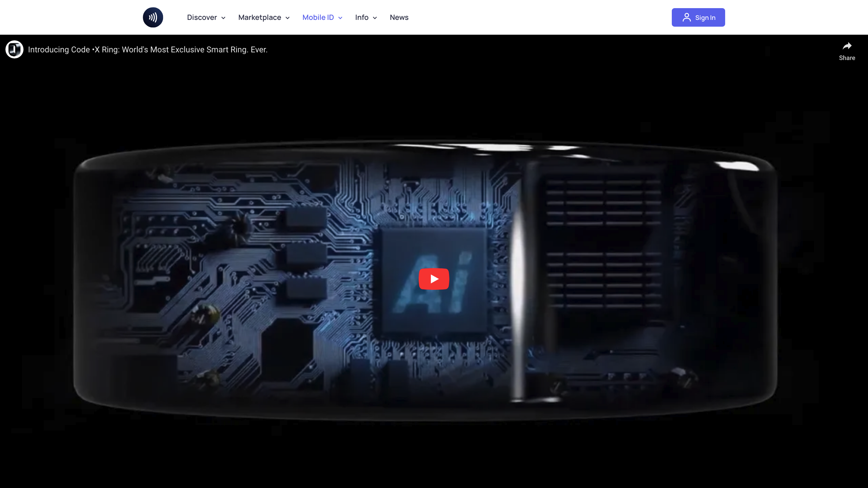Screen dimensions: 868x488
Task: Click the Sign In button text
Action: click(705, 18)
